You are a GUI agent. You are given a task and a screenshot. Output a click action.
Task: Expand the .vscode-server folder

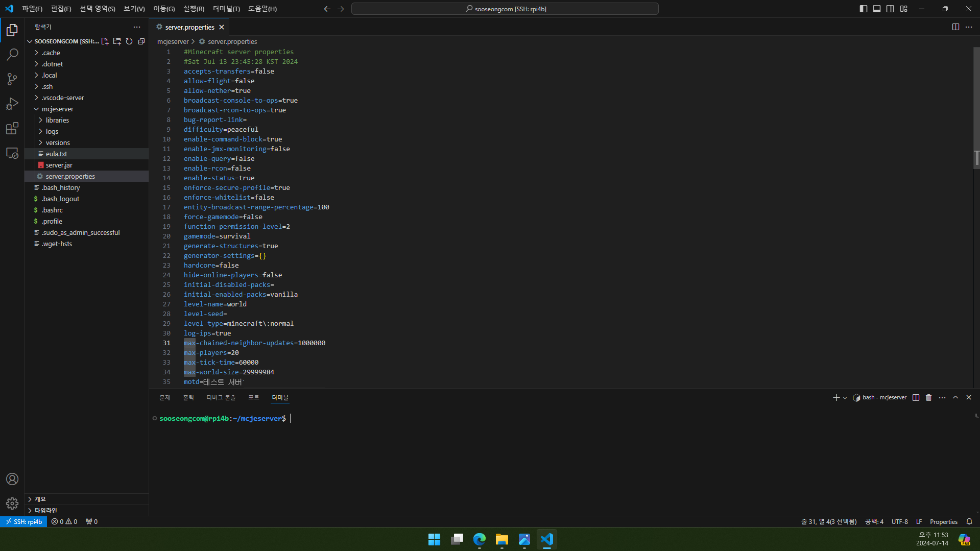(x=86, y=98)
